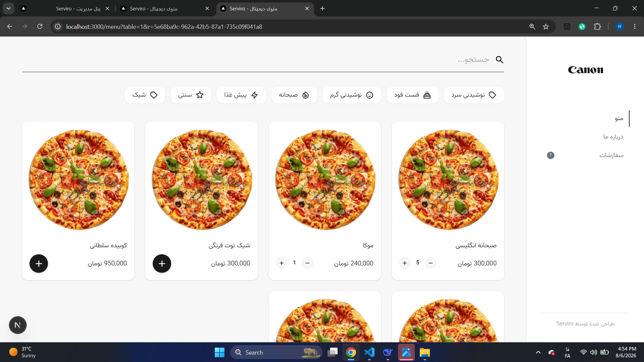
Task: Click the 240,000 تومان price
Action: pos(354,263)
